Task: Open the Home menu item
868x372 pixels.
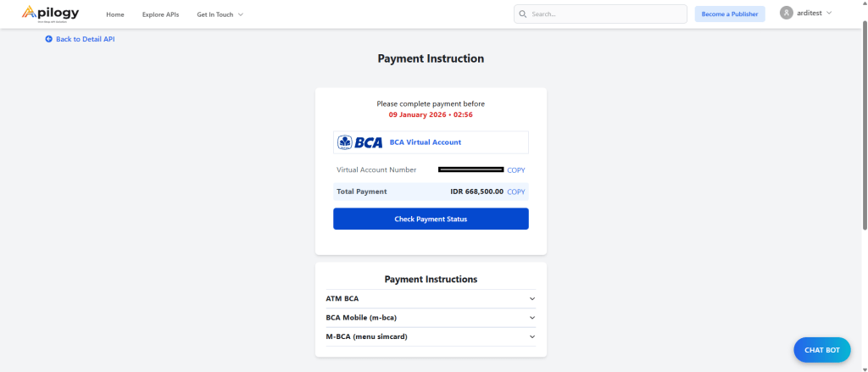Action: 115,14
